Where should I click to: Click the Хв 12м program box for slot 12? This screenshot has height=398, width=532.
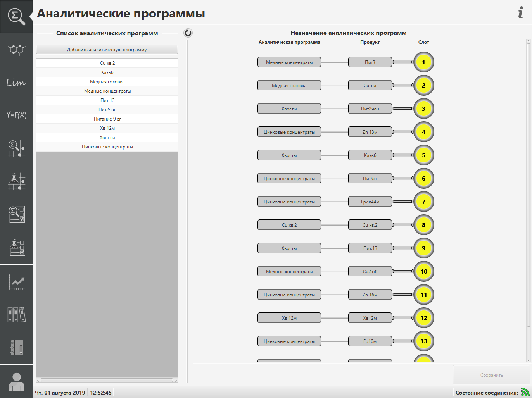(289, 318)
